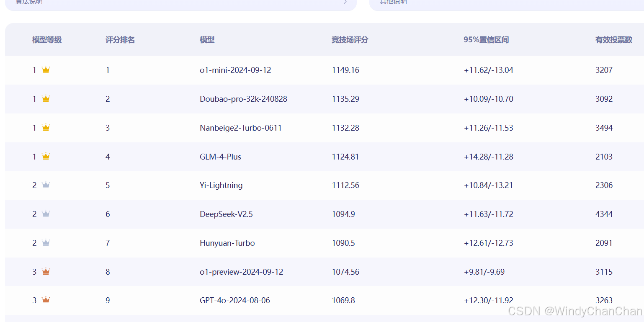Click the gold crown in the Doubao-pro-32k-240828 row
The width and height of the screenshot is (644, 322).
pos(46,98)
